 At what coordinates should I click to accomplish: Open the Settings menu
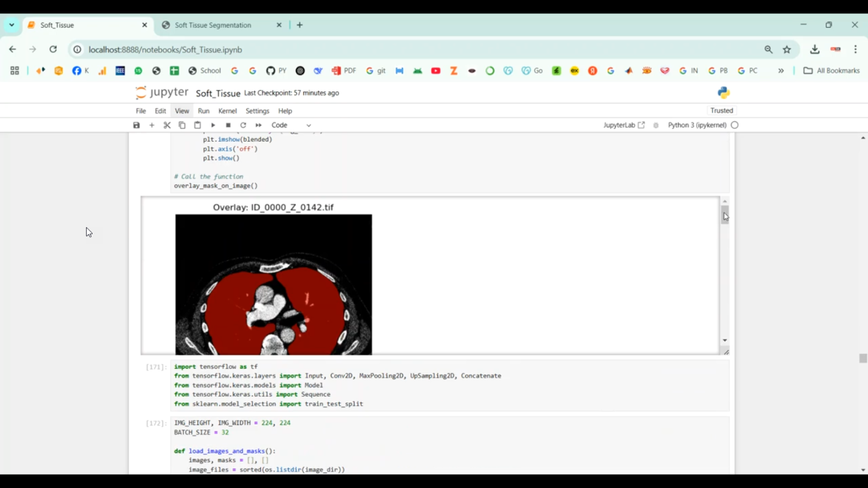[257, 111]
